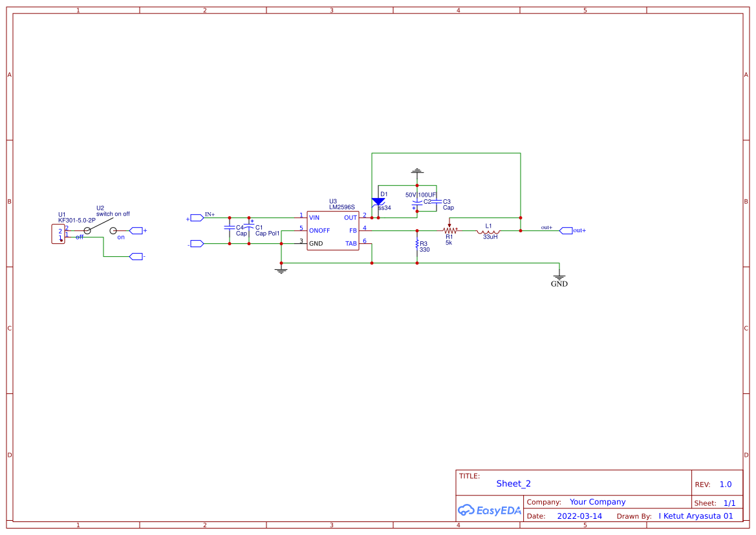Select the LM2596S regulator U3
Image resolution: width=756 pixels, height=535 pixels.
(x=332, y=230)
